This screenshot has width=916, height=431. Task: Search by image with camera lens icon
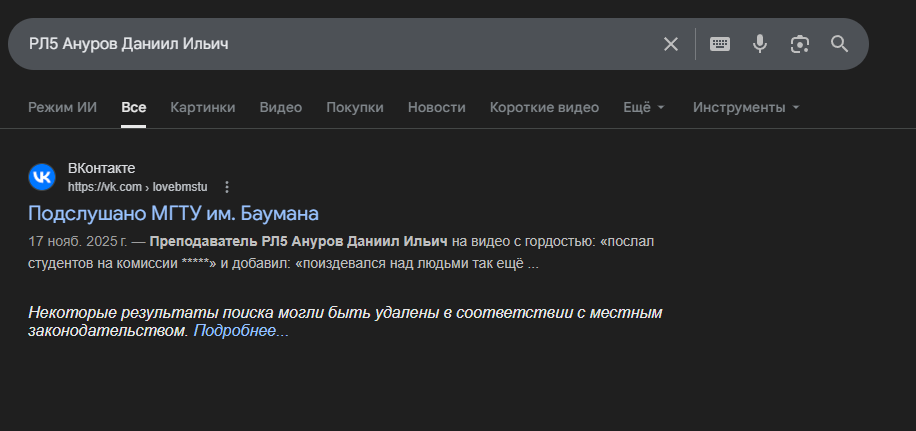click(x=799, y=44)
